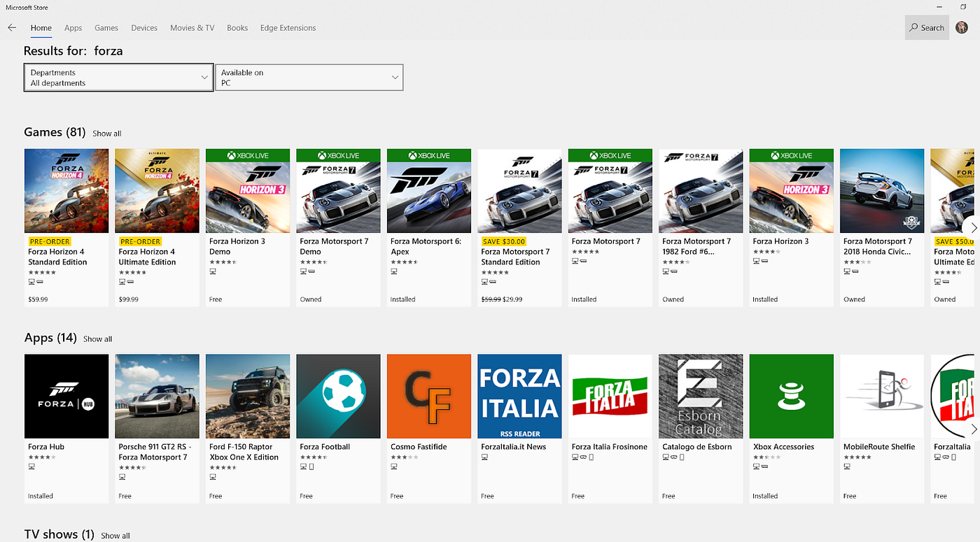Click the Forza Motorsport 6: Apex title
980x542 pixels.
coord(426,246)
